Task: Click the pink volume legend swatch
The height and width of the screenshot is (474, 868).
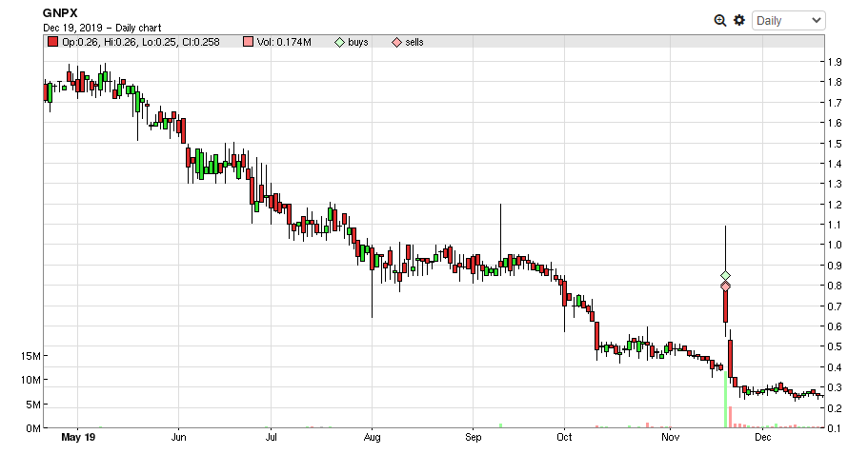Action: click(x=248, y=42)
